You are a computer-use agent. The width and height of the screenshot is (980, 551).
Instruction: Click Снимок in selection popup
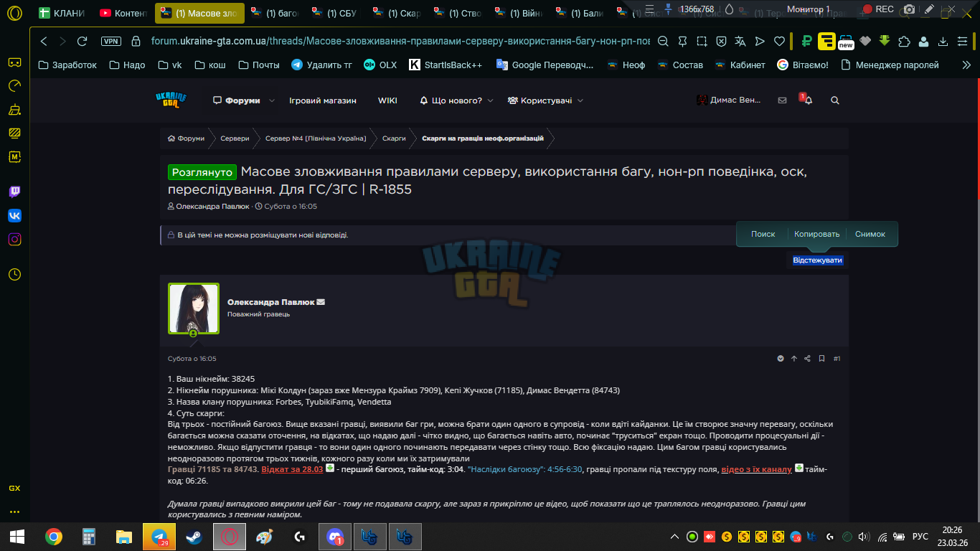(870, 234)
